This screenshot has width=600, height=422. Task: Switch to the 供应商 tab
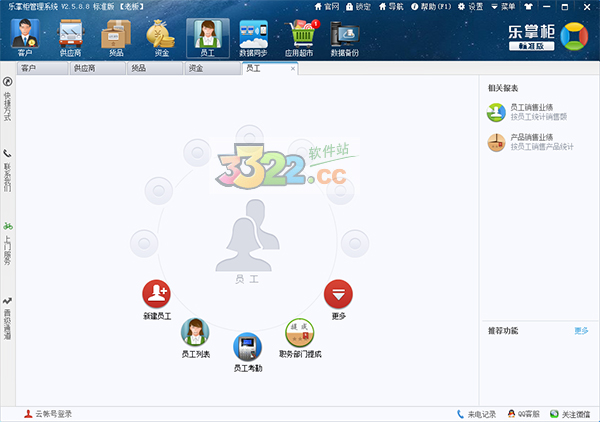(98, 68)
